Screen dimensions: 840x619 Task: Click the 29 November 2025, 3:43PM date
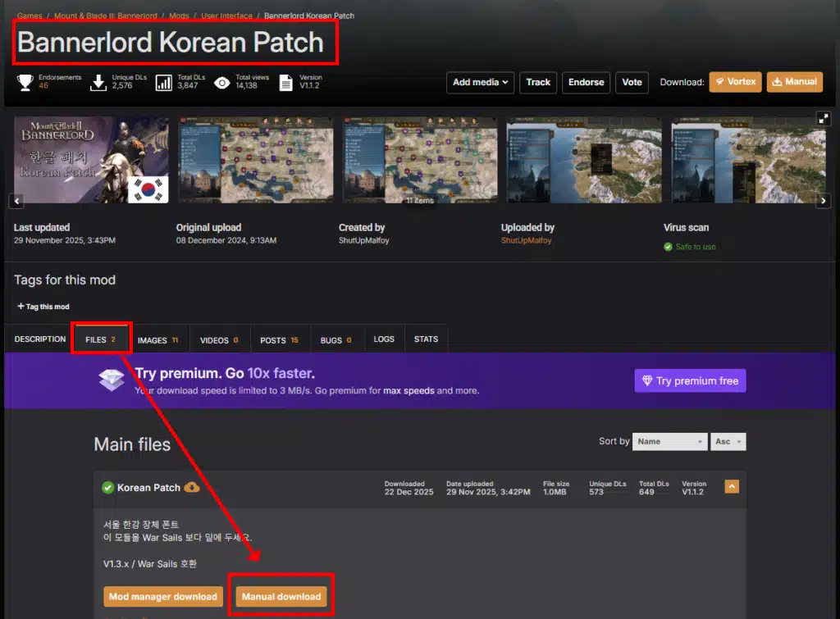tap(65, 240)
